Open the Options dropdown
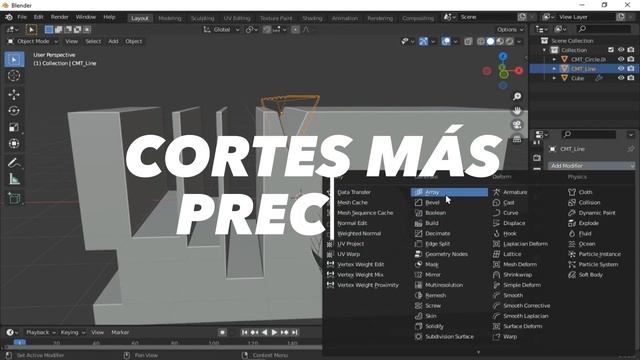Image resolution: width=640 pixels, height=360 pixels. (510, 29)
